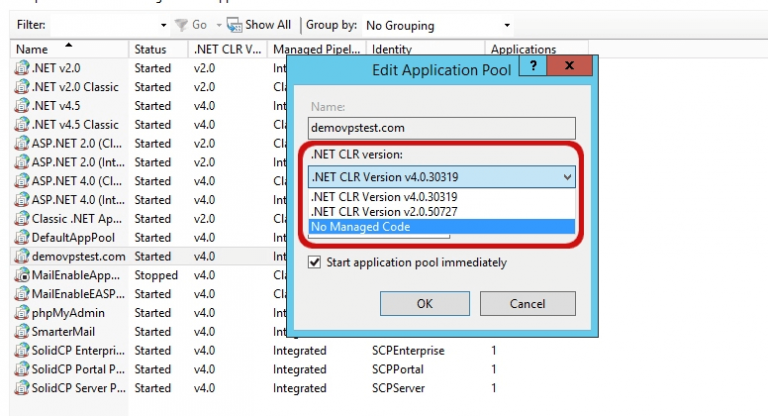Viewport: 768px width, 416px height.
Task: Toggle Start application pool immediately checkbox
Action: [314, 262]
